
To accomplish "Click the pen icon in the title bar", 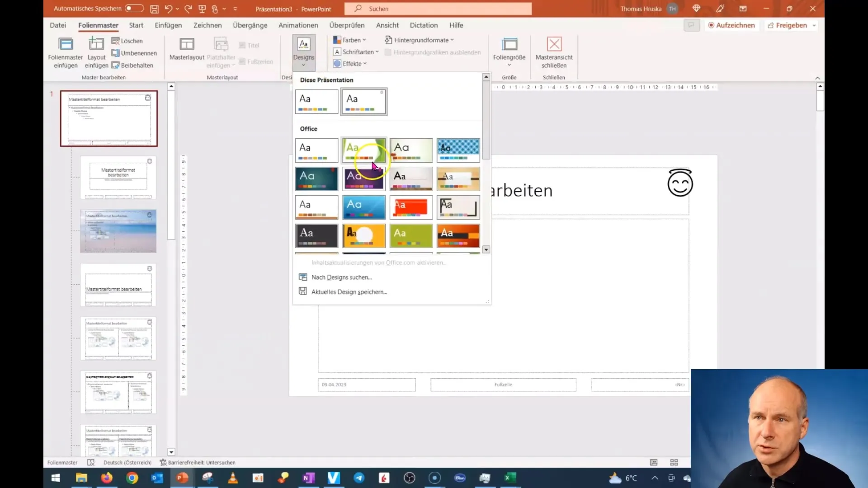I will [x=720, y=9].
